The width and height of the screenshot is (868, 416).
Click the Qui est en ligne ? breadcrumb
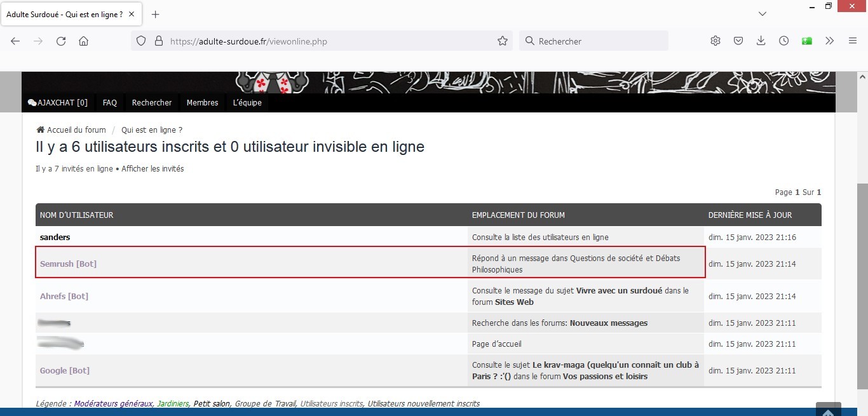pyautogui.click(x=152, y=130)
